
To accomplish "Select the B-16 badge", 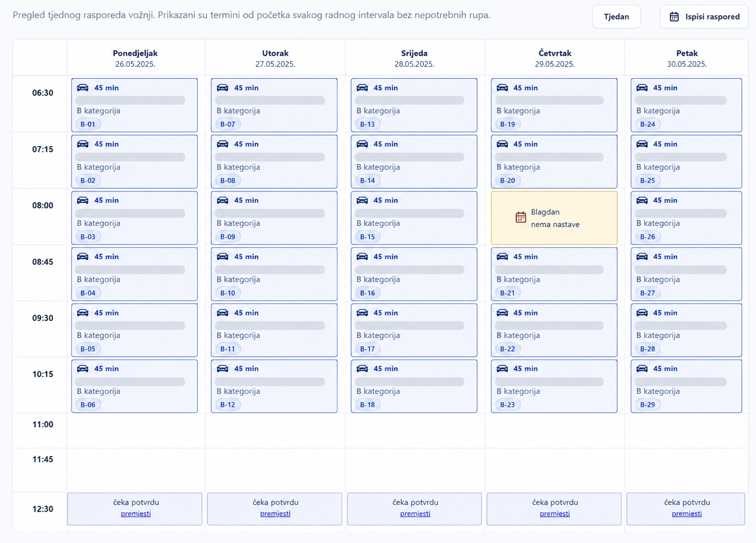I will coord(368,293).
